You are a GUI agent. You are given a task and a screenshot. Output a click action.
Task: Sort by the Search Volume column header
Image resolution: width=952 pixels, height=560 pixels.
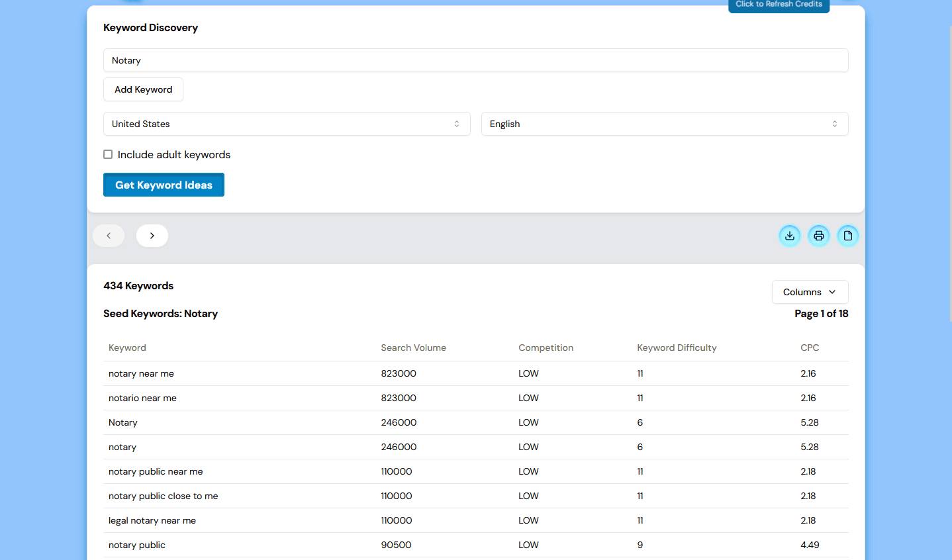tap(413, 348)
